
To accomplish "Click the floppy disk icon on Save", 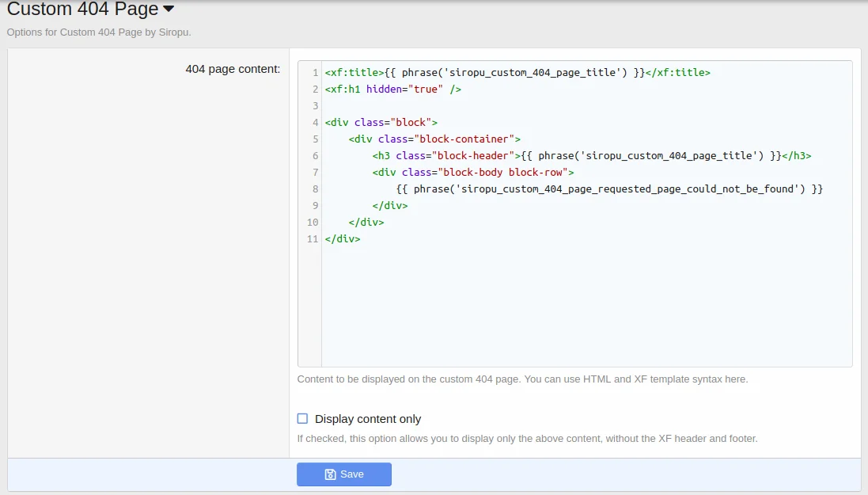I will (x=331, y=474).
